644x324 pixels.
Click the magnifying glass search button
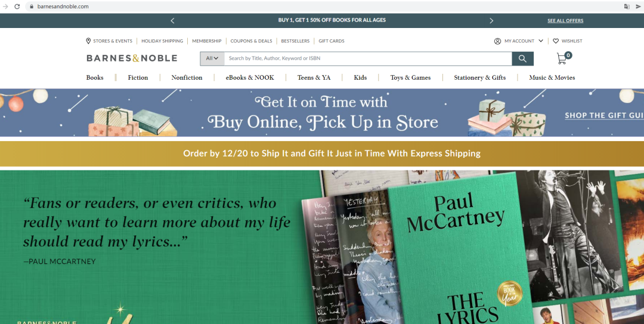pos(522,58)
